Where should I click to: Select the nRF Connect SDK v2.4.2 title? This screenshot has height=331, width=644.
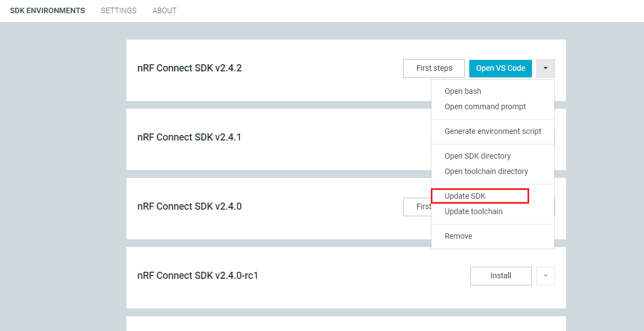[190, 68]
